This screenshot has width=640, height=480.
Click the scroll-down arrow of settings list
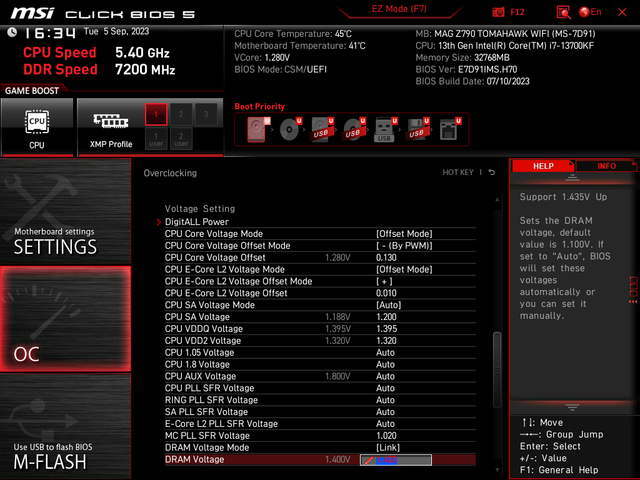[x=497, y=470]
